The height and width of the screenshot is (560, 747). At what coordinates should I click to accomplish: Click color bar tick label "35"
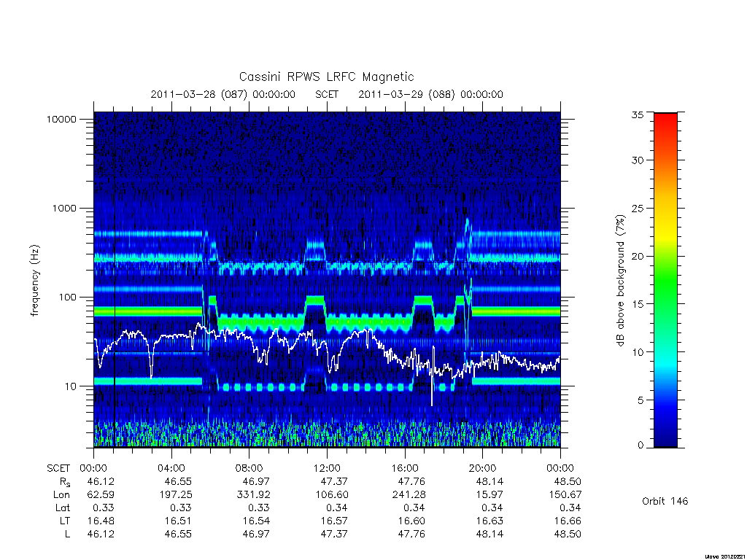point(637,114)
